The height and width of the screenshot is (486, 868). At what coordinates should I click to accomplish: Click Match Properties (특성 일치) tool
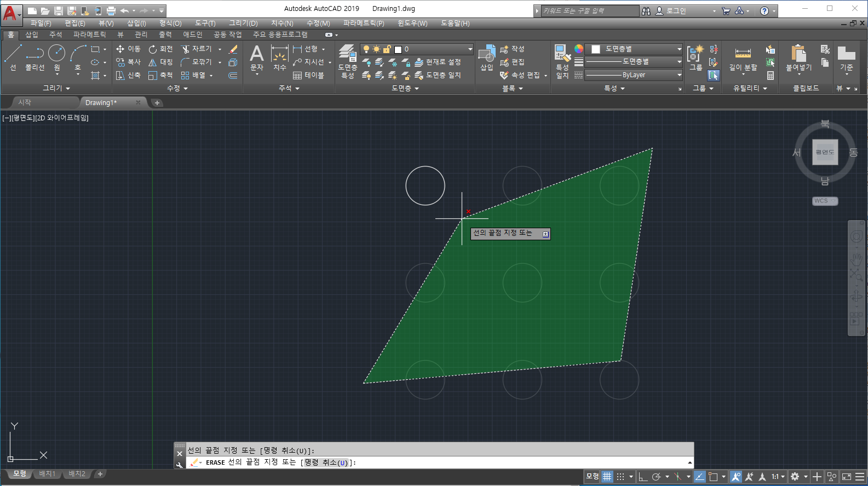[562, 61]
